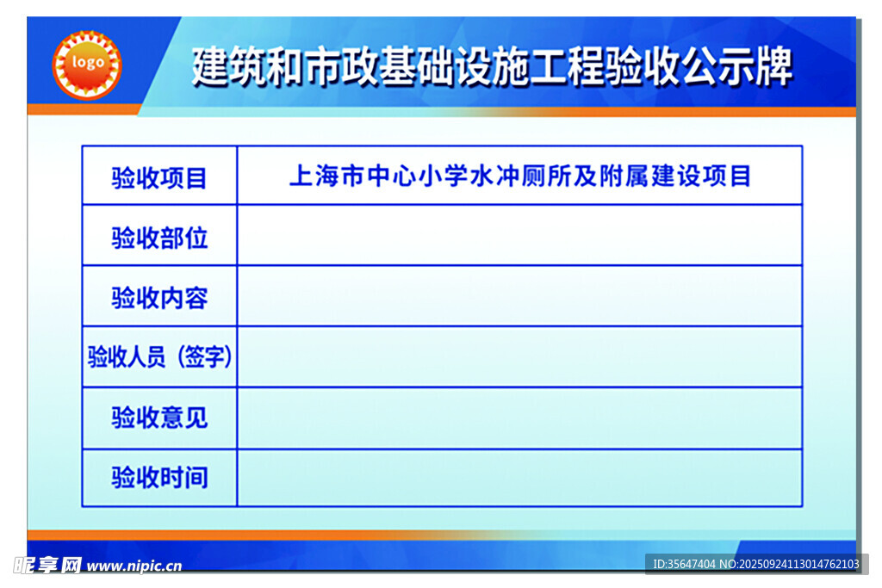This screenshot has height=588, width=882.
Task: Select the 建筑和市政基础设施工程验收公示牌 title
Action: (x=492, y=68)
